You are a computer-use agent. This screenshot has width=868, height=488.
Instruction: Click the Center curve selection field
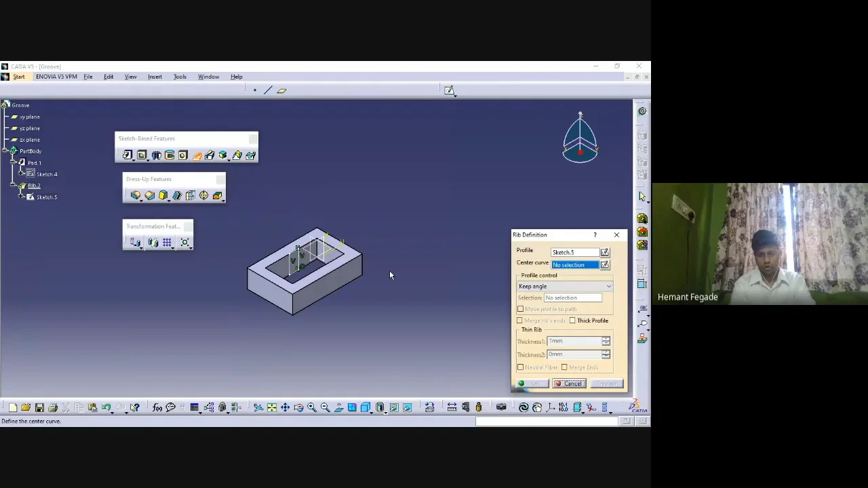(575, 264)
